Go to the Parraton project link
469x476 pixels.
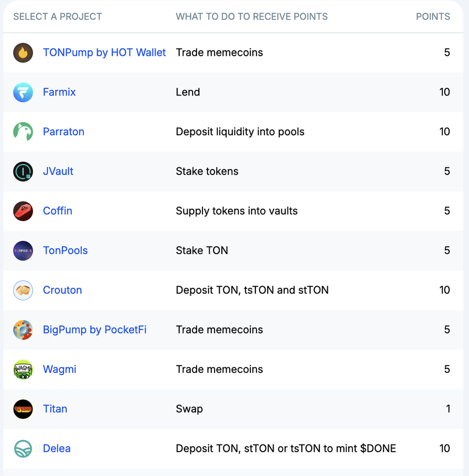pyautogui.click(x=63, y=131)
